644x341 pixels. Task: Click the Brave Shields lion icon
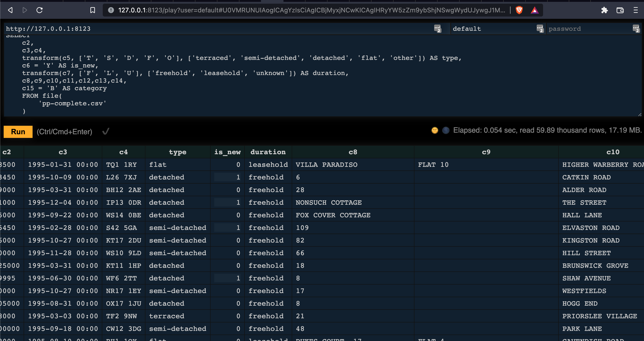click(x=519, y=10)
